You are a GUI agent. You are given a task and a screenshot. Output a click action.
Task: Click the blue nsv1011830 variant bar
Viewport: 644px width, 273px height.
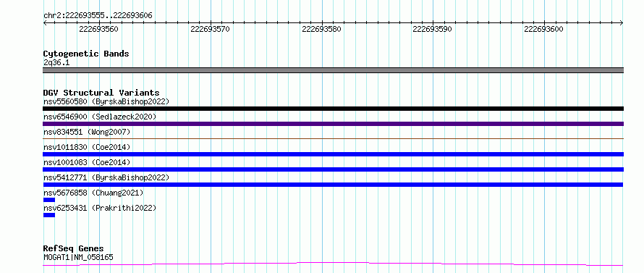333,154
